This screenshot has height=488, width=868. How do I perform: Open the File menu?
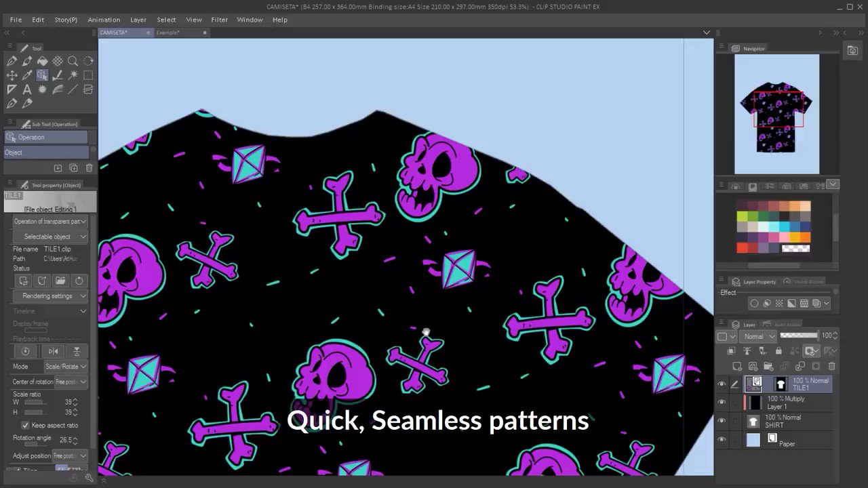click(16, 20)
